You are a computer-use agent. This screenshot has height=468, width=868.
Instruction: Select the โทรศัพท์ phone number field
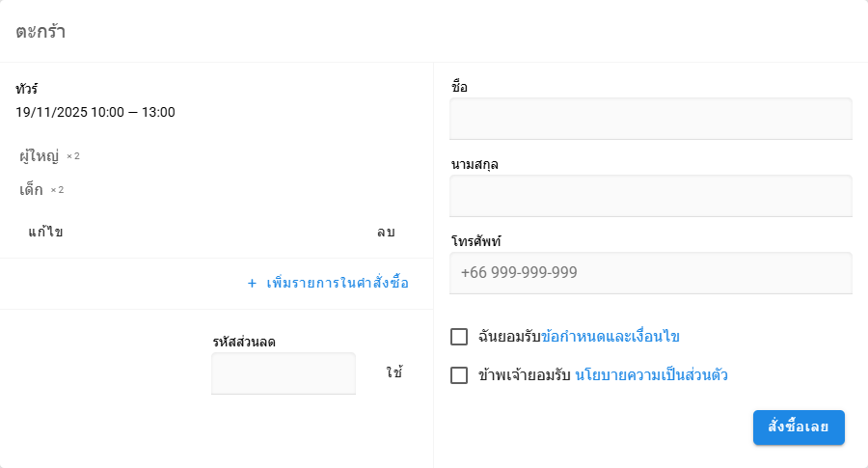click(651, 273)
